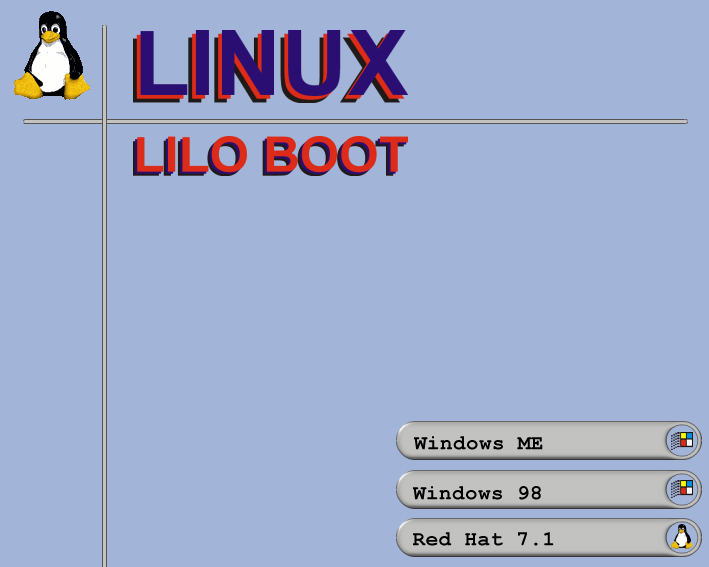Click the Windows flag icon beside Windows ME
The height and width of the screenshot is (567, 709).
pyautogui.click(x=682, y=440)
